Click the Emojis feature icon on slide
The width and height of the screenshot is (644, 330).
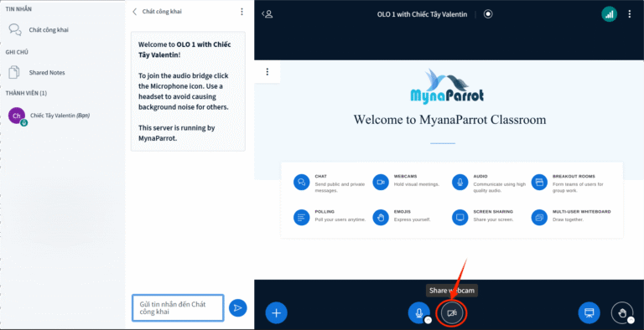[x=381, y=217]
